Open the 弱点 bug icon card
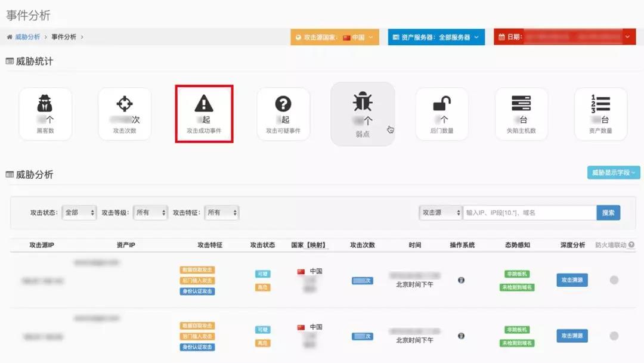 363,114
